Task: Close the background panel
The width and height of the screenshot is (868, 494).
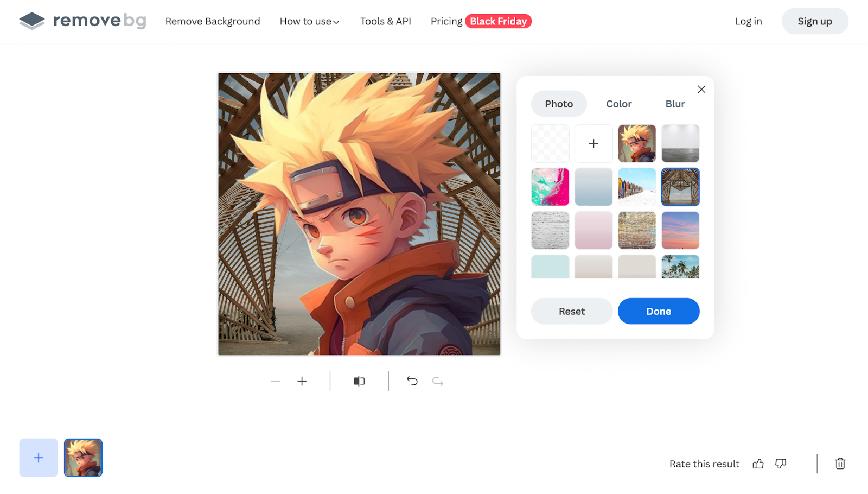Action: point(701,89)
